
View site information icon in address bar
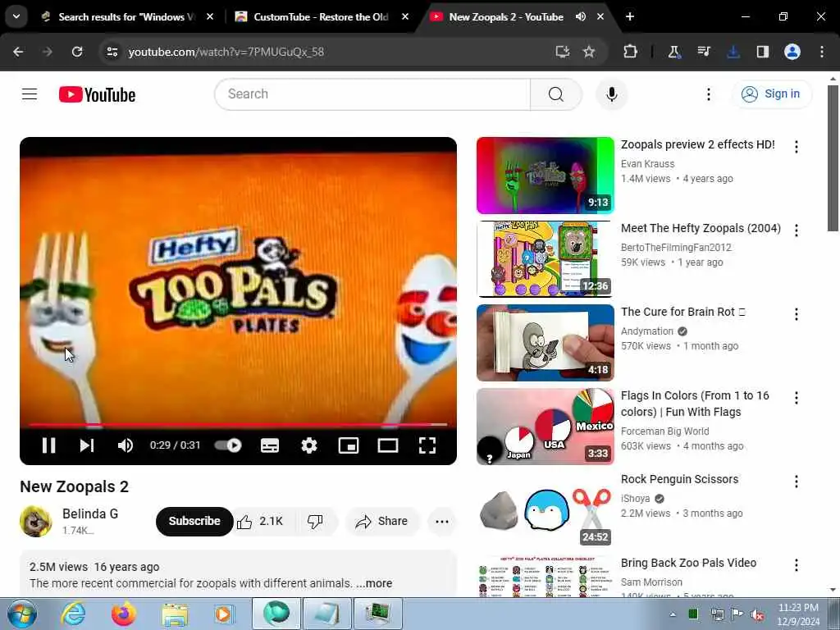[x=112, y=52]
